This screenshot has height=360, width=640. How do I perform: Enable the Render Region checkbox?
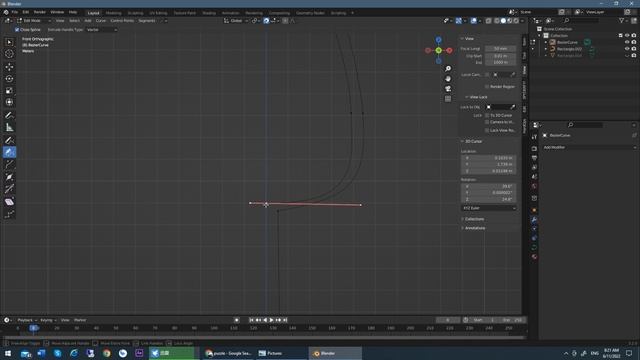point(487,87)
